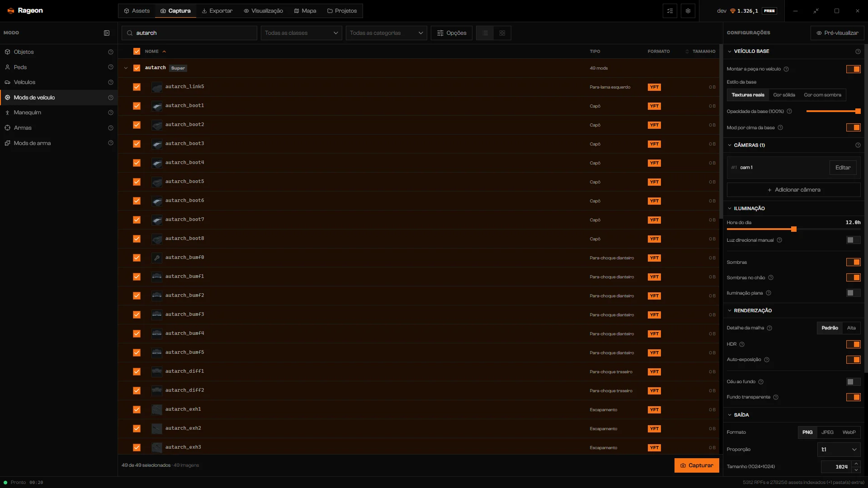Adjust the Opacidade da base slider
The image size is (868, 488).
pyautogui.click(x=833, y=111)
